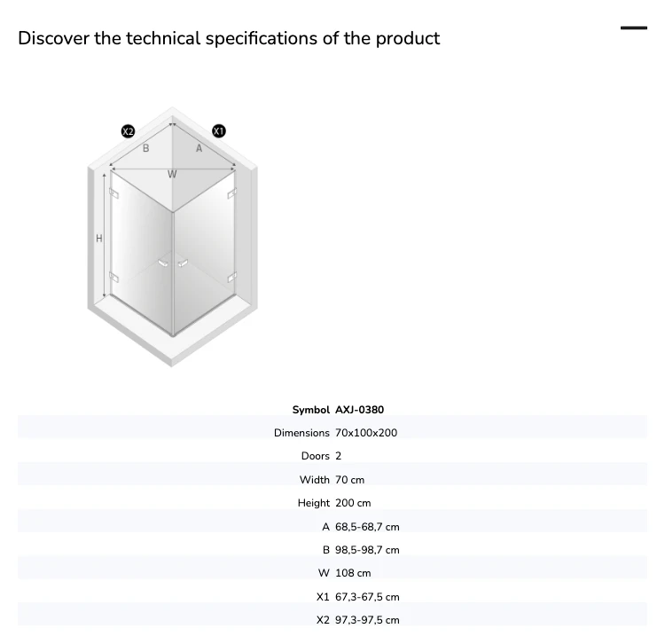Screen dimensions: 665x644
Task: Click the X2 black circle marker
Action: pos(128,131)
